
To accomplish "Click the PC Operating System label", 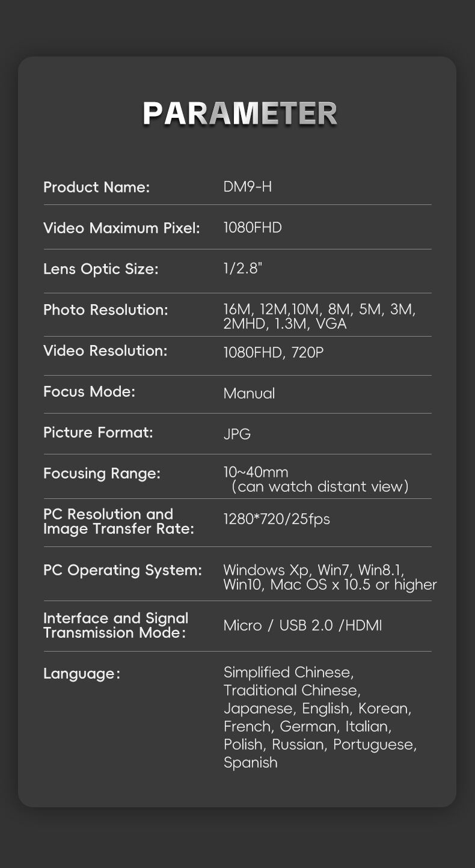I will coord(122,569).
